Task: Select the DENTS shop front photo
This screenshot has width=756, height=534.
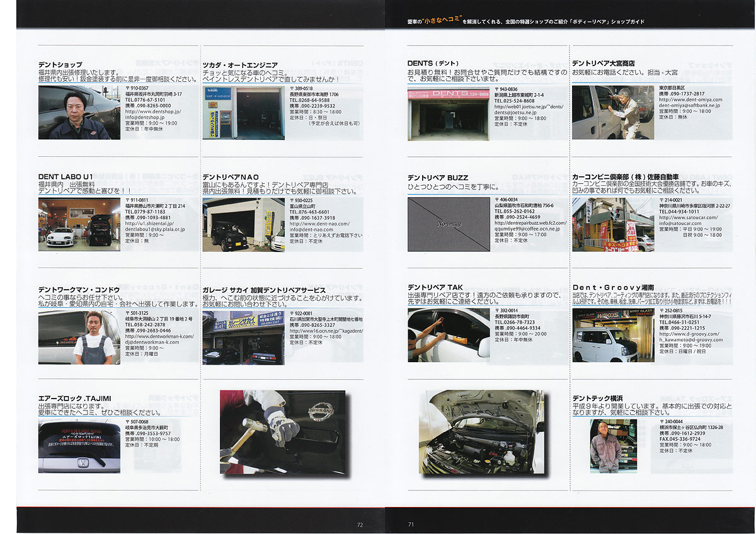Action: [448, 113]
